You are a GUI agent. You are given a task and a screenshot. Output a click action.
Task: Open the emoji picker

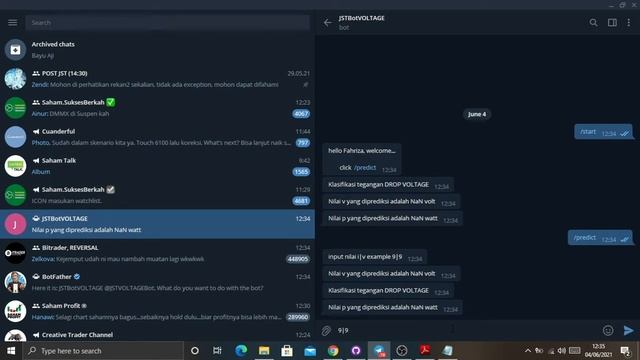[x=608, y=331]
